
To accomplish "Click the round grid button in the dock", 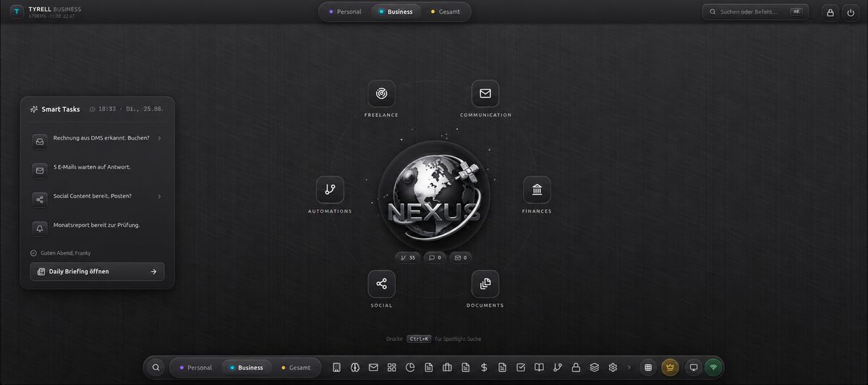I will tap(648, 368).
